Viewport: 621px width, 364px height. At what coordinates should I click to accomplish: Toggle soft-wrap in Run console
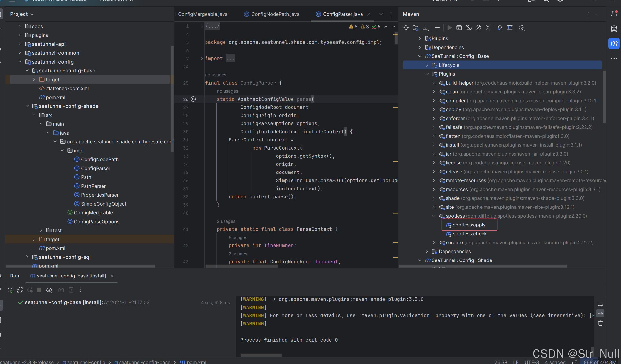pos(600,304)
